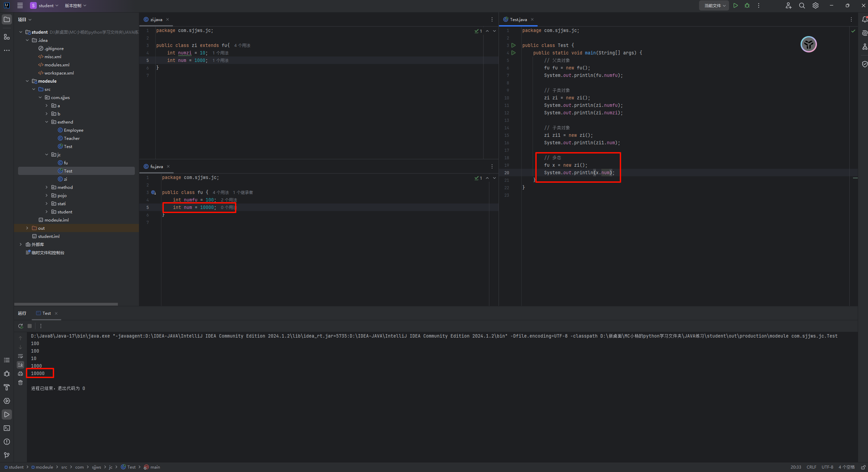Viewport: 868px width, 472px height.
Task: Click Rerun Test icon in run panel
Action: 20,326
